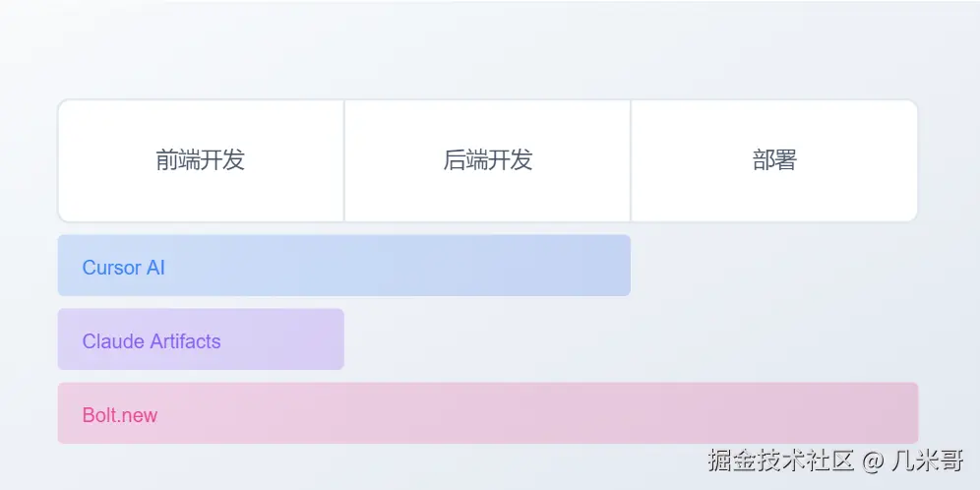This screenshot has width=980, height=490.
Task: Click the 几米哥 author name
Action: 928,459
